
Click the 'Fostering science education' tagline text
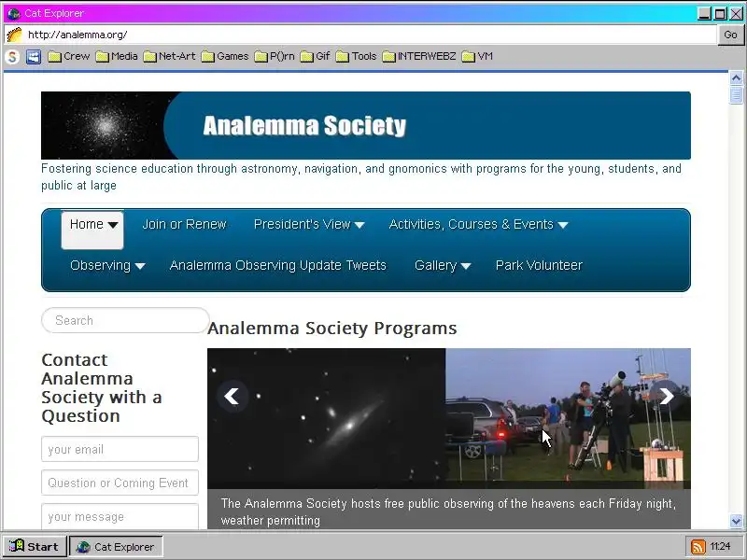pyautogui.click(x=361, y=176)
